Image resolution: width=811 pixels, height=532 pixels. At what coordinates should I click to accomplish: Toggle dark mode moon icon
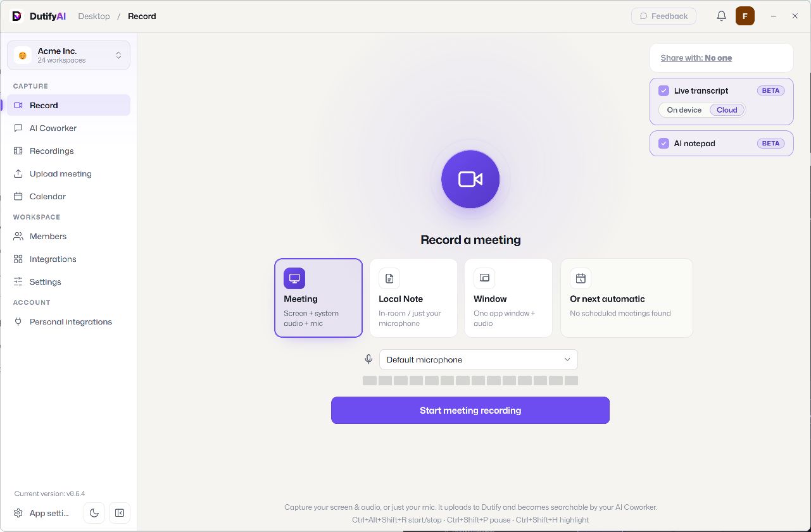(x=94, y=513)
